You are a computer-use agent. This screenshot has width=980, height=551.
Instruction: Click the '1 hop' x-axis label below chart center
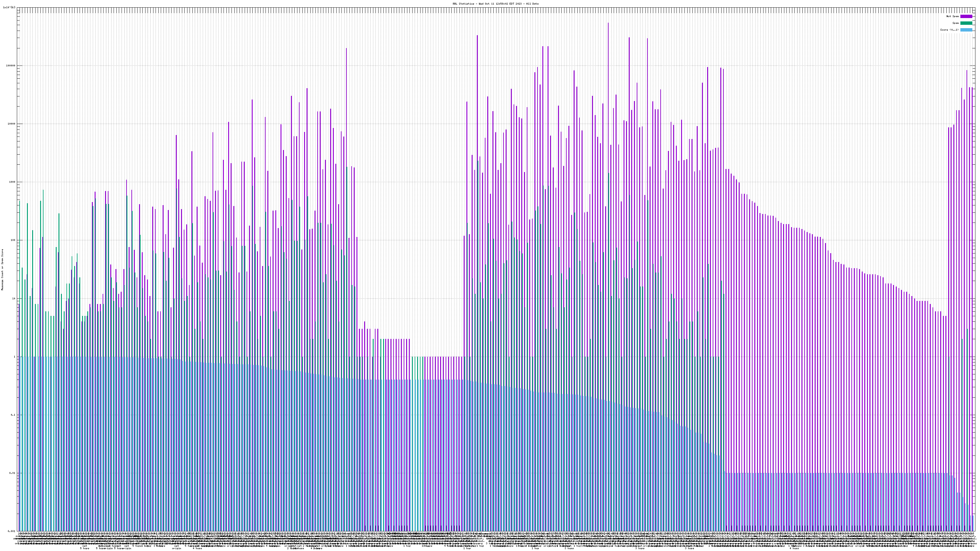[467, 548]
